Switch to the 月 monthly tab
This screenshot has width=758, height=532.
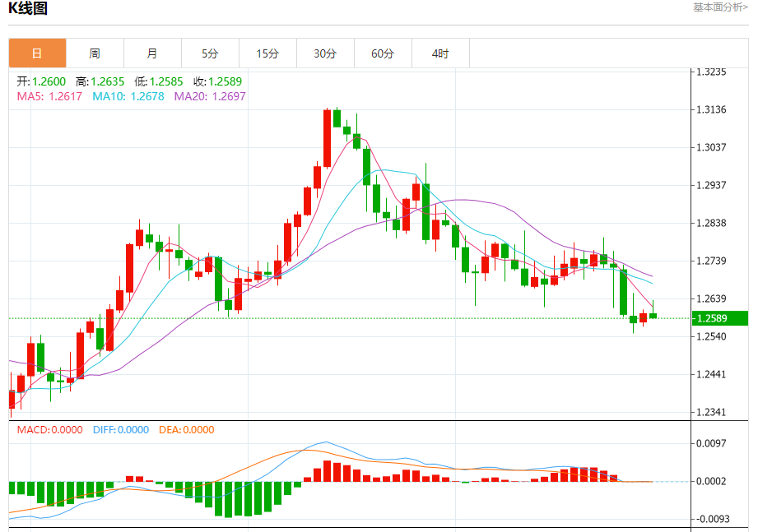tap(152, 53)
